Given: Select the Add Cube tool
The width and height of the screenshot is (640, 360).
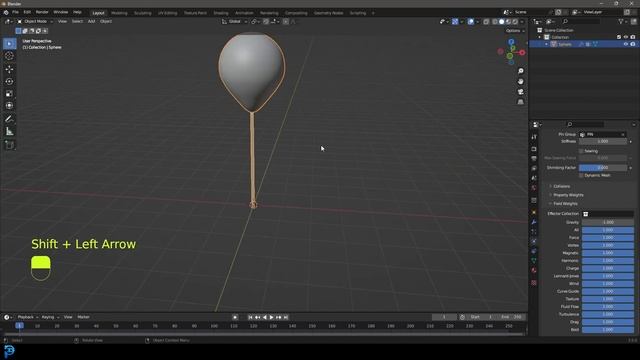Looking at the screenshot, I should (x=9, y=145).
